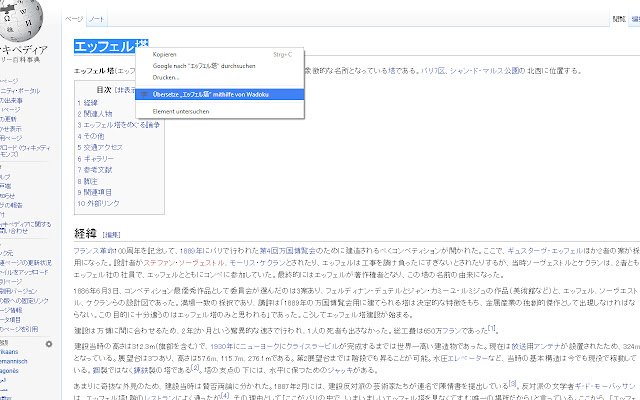Click footnote reference [2]
The height and width of the screenshot is (400, 640).
tap(195, 367)
